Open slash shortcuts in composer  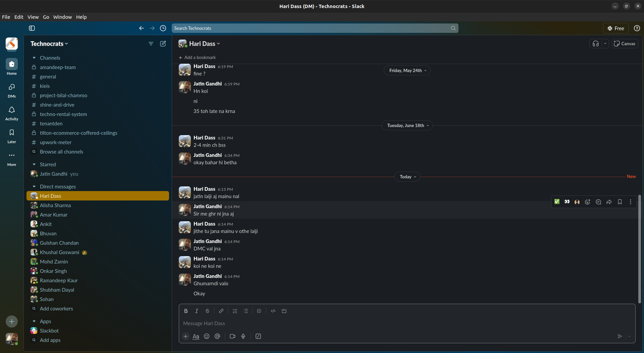coord(258,336)
